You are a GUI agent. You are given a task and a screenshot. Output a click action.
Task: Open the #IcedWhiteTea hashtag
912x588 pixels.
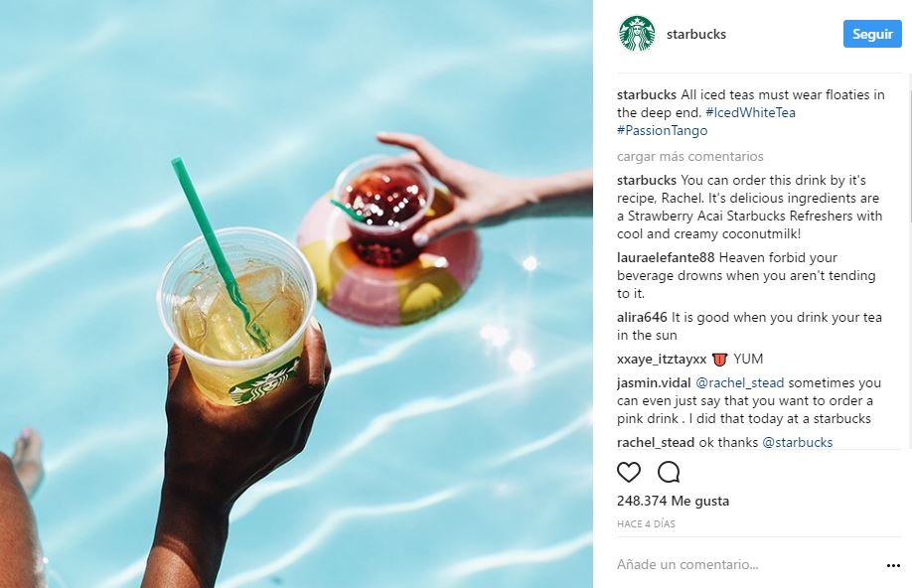coord(750,112)
